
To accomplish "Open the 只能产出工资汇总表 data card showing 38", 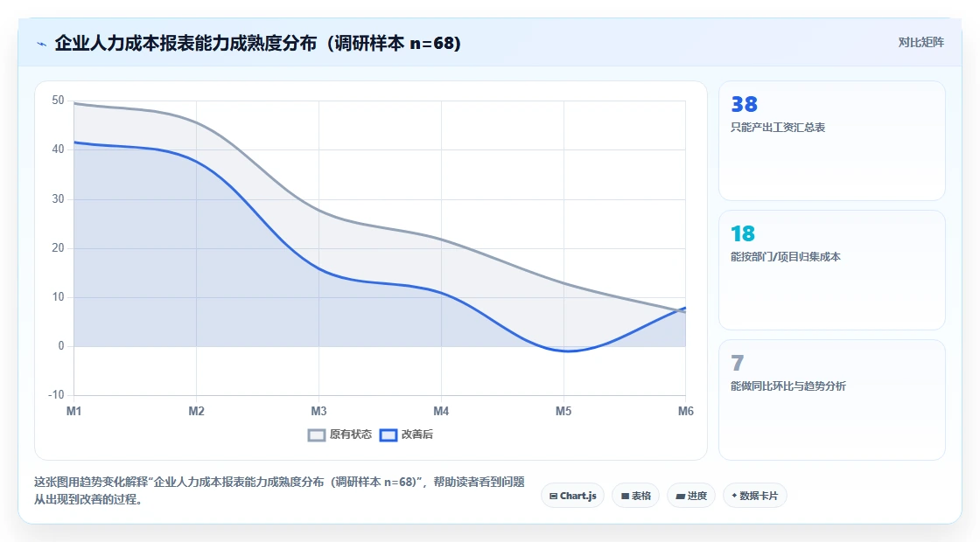I will point(832,141).
